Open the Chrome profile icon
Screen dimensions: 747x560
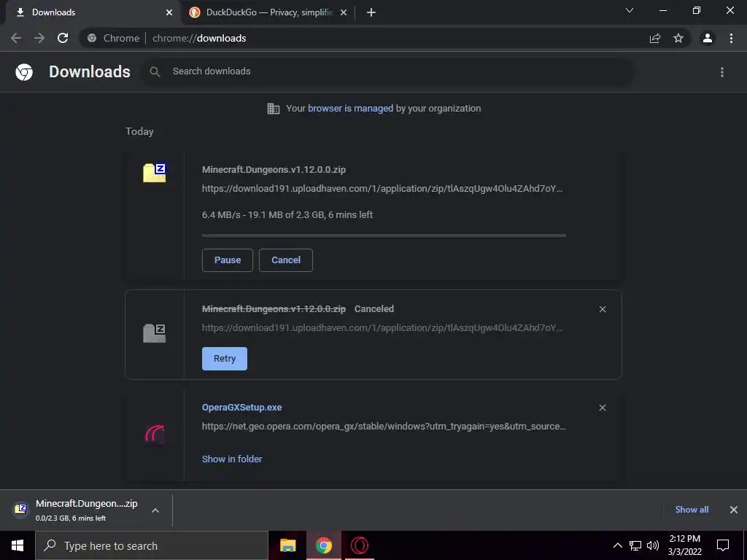[708, 38]
